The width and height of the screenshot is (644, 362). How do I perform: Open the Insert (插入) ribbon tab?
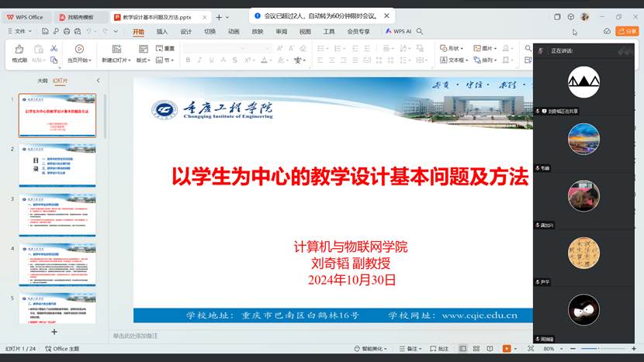click(x=161, y=32)
